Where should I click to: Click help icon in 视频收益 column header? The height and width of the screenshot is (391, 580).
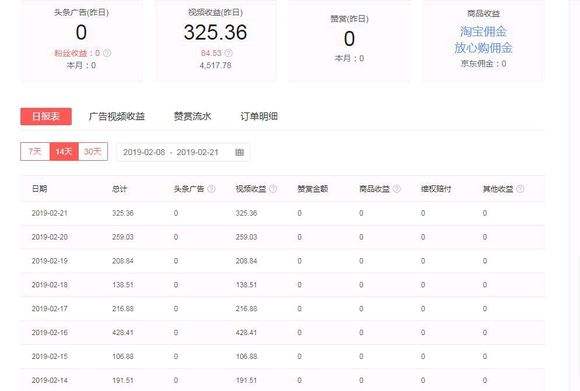click(273, 189)
